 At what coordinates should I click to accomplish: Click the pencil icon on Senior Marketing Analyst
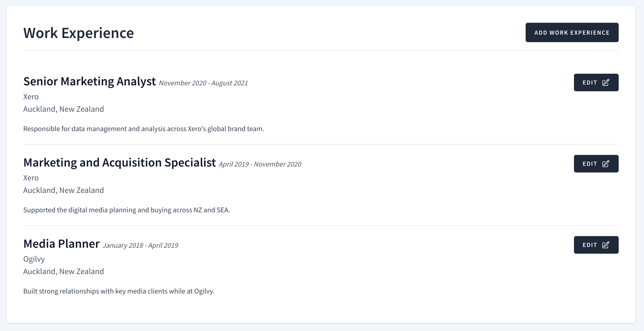(606, 82)
